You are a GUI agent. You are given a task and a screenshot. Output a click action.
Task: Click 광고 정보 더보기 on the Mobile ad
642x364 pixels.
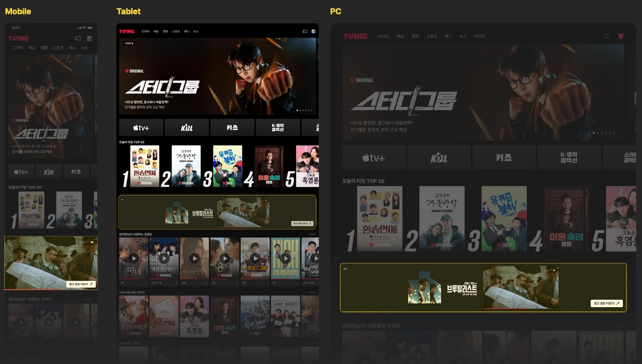click(81, 284)
